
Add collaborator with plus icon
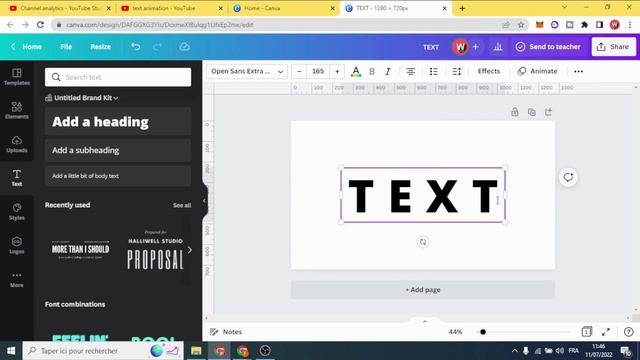(476, 47)
